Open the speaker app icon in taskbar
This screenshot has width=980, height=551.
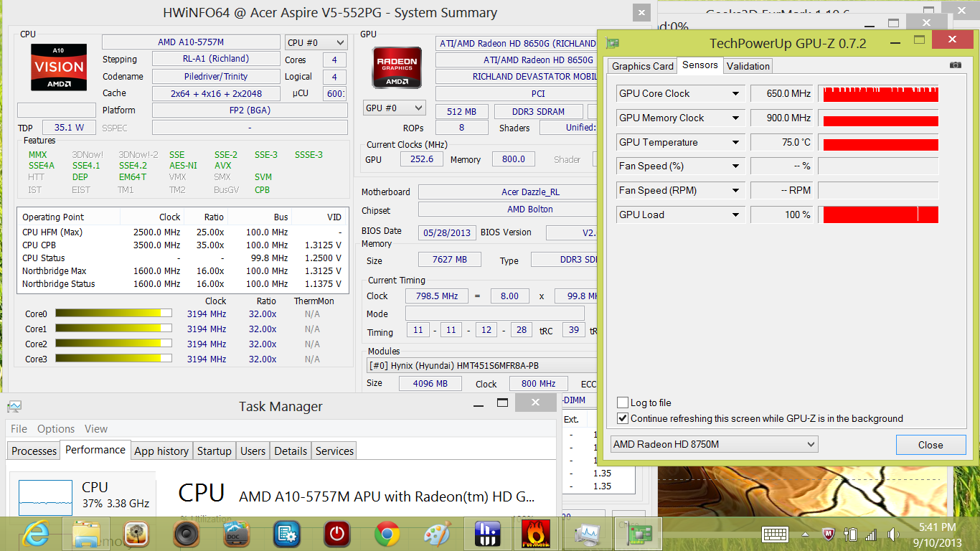pos(186,534)
